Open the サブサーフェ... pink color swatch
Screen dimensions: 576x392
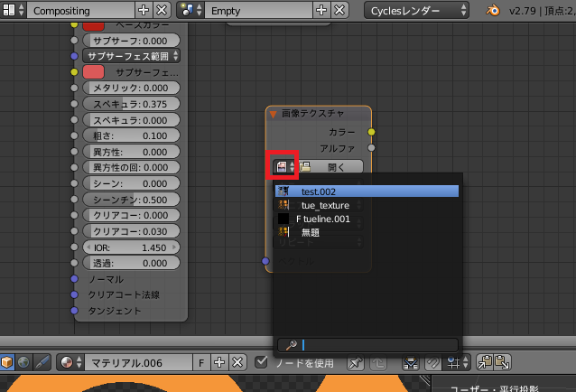(93, 72)
